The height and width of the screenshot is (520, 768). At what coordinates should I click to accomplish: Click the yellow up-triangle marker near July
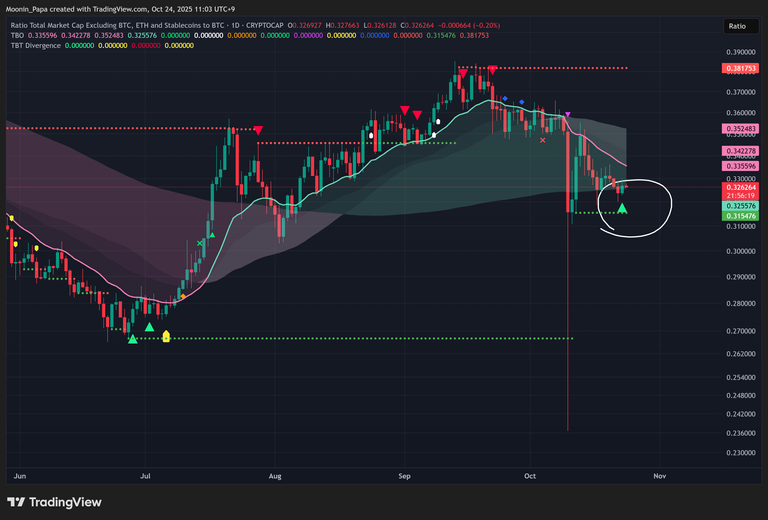pos(166,337)
